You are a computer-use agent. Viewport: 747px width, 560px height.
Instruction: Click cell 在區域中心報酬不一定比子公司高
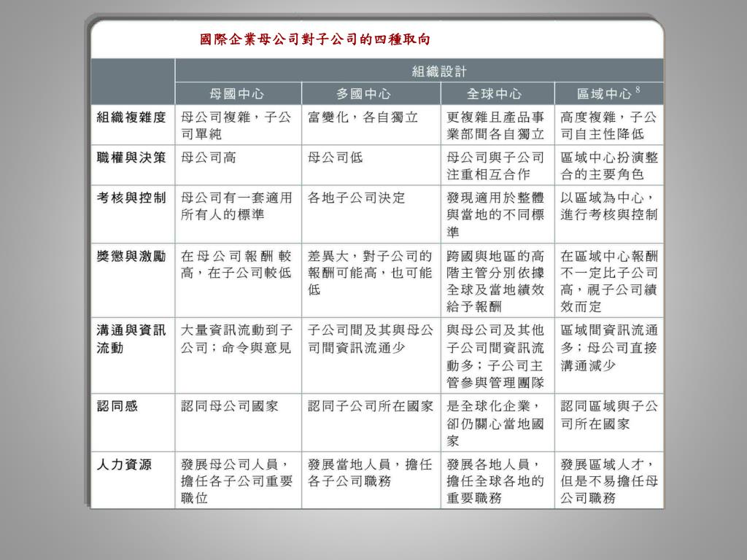tap(609, 281)
